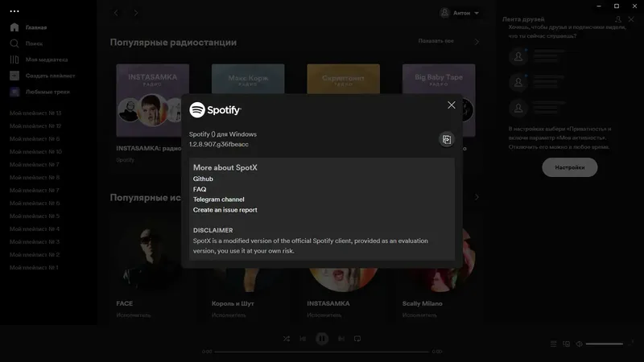Open Мой плейлист № 3
This screenshot has height=362, width=644.
click(35, 242)
